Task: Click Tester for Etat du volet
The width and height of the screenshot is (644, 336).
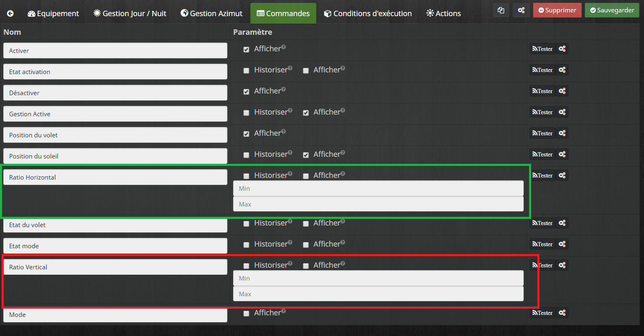Action: click(x=542, y=223)
